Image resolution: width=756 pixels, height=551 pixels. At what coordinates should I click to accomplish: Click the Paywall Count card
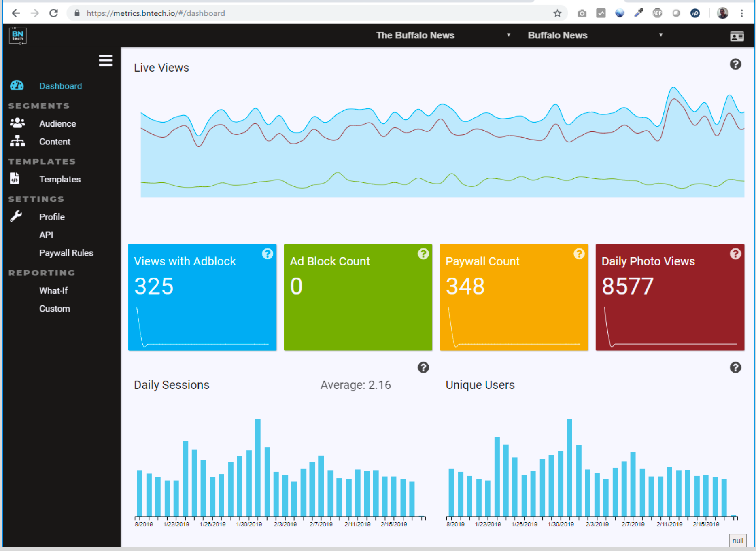pyautogui.click(x=514, y=297)
